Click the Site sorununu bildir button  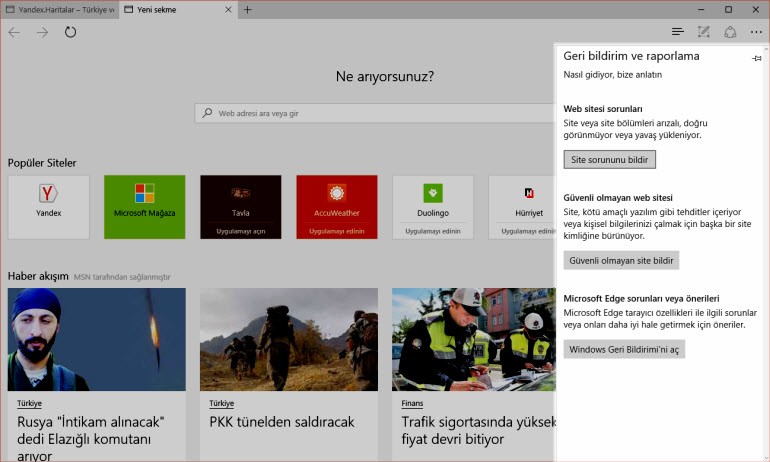(x=609, y=160)
